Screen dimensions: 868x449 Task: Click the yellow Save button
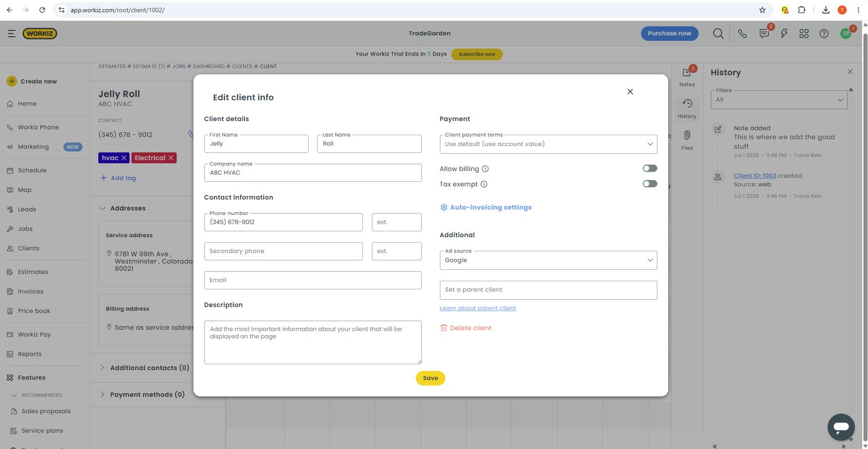point(430,378)
